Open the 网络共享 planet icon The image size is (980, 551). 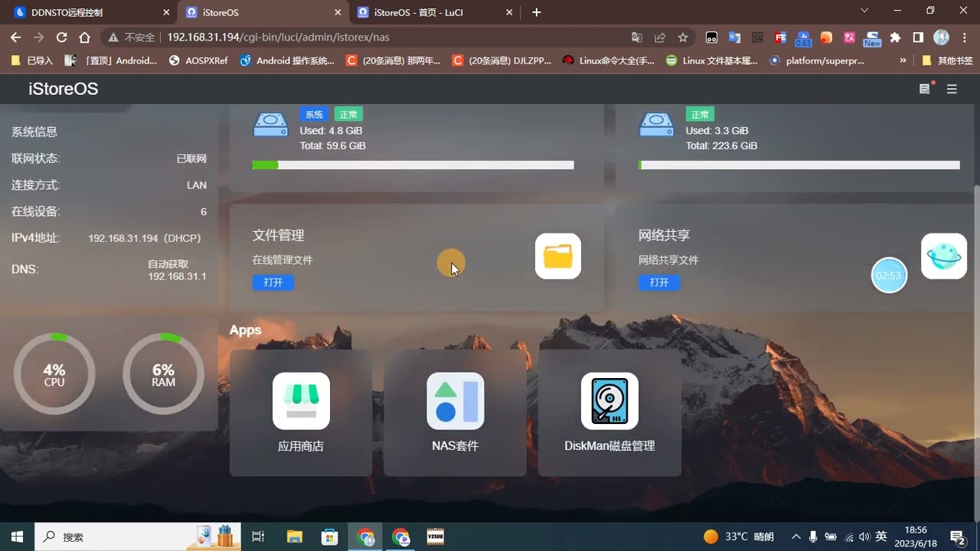pyautogui.click(x=943, y=256)
